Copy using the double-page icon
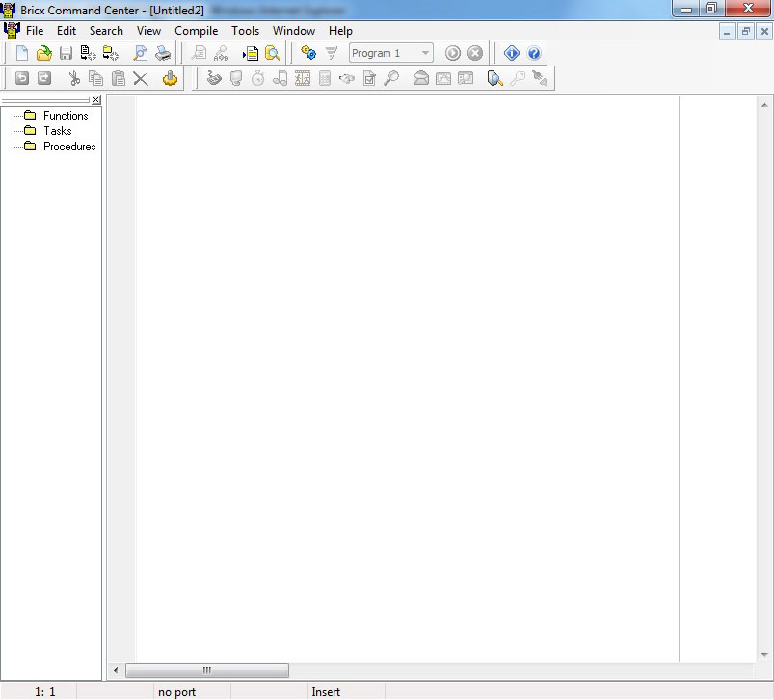774x700 pixels. point(95,78)
